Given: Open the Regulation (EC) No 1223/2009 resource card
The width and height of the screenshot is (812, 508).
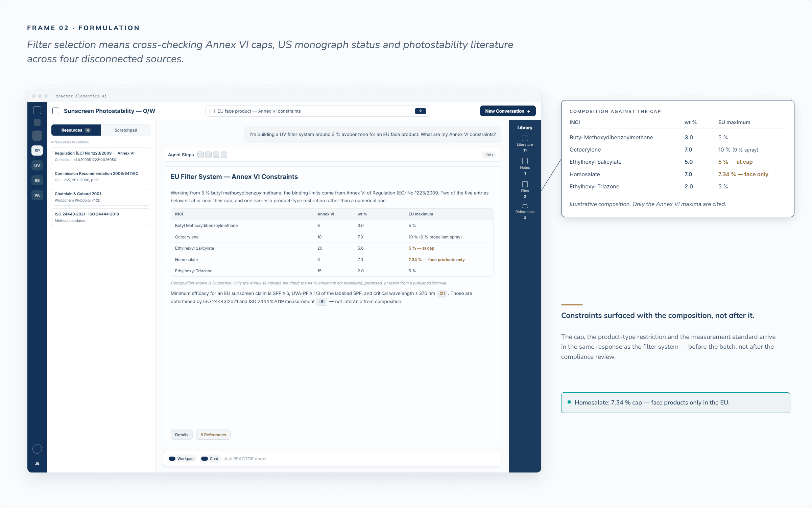Looking at the screenshot, I should coord(101,156).
